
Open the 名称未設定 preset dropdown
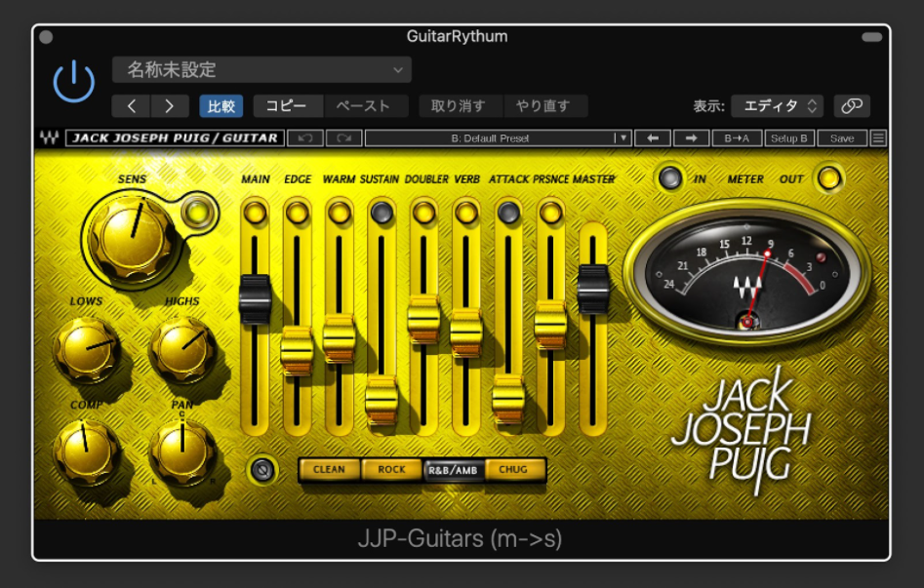click(x=261, y=69)
